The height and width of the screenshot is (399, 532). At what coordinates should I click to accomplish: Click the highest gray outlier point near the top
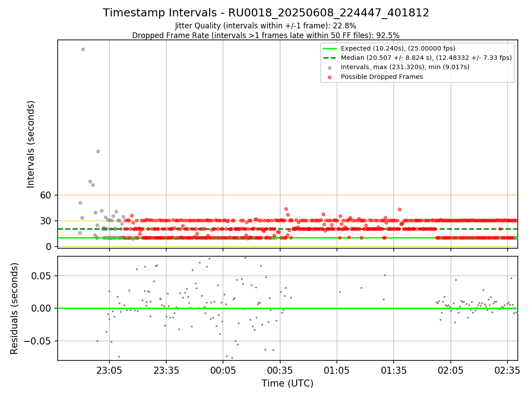[83, 49]
